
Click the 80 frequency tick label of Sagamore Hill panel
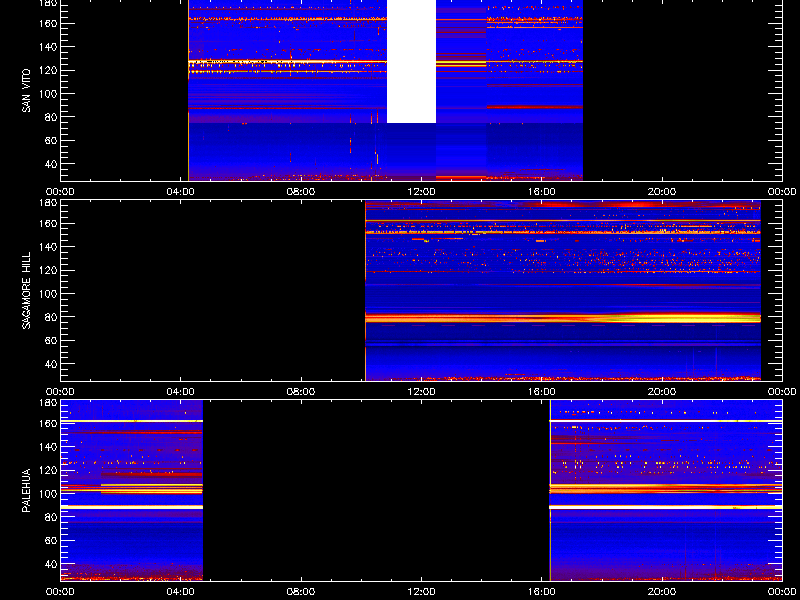click(x=51, y=317)
